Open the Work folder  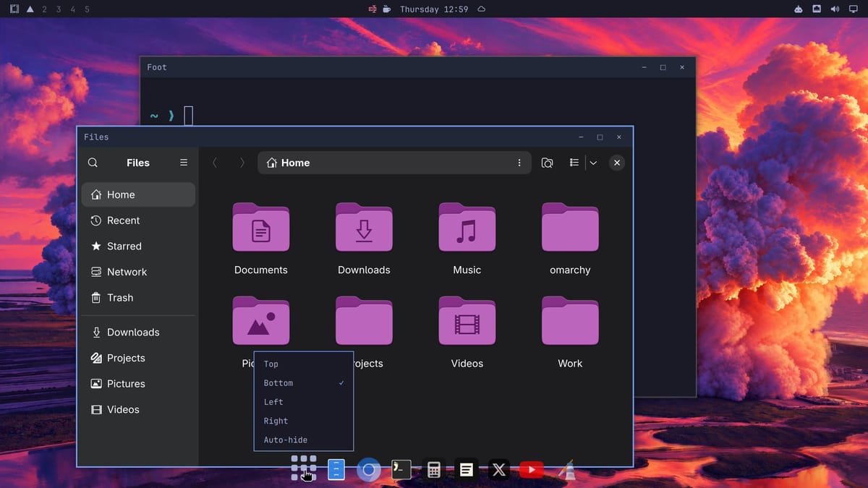pos(570,320)
